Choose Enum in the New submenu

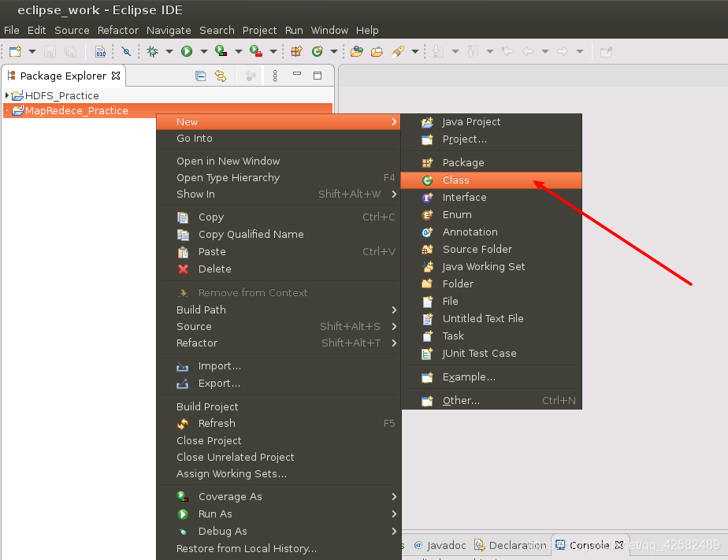(x=491, y=215)
